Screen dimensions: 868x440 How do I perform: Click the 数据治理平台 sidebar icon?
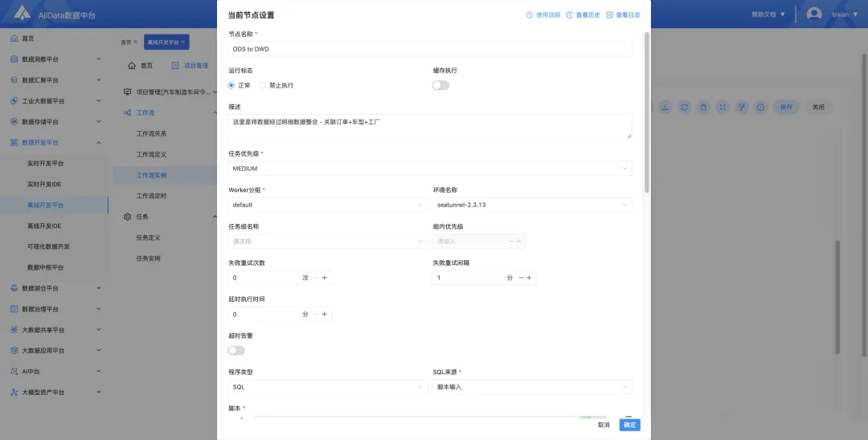(x=14, y=309)
